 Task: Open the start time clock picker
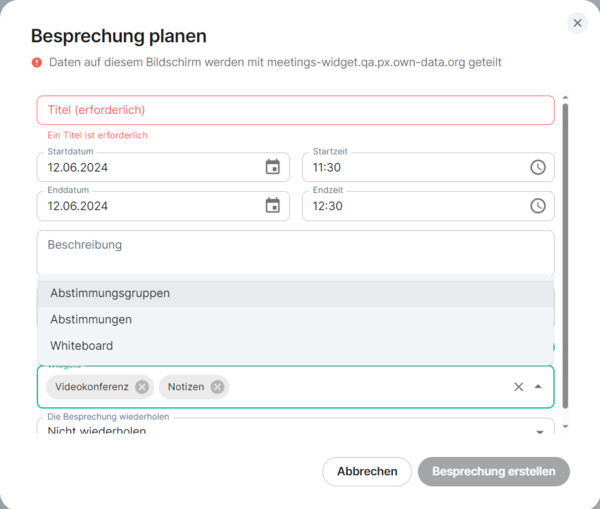[537, 167]
